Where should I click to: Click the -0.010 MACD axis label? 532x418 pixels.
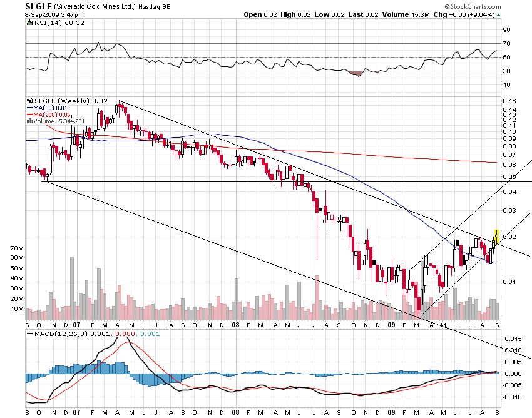(x=513, y=397)
